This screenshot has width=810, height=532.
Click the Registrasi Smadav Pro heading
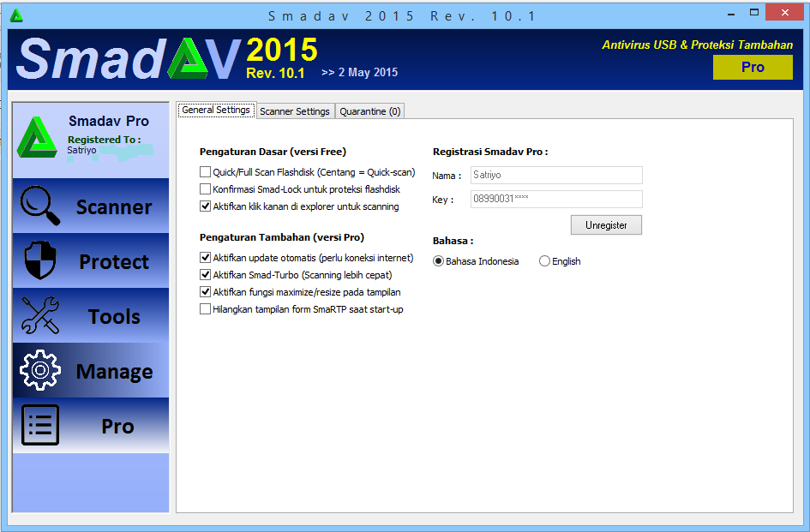click(x=490, y=152)
